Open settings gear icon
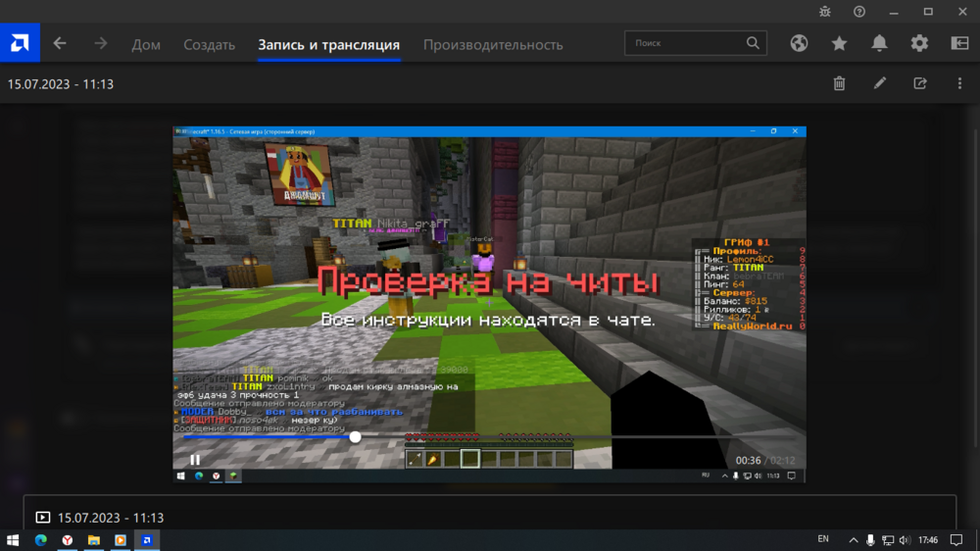Screen dimensions: 980x551 tap(919, 43)
